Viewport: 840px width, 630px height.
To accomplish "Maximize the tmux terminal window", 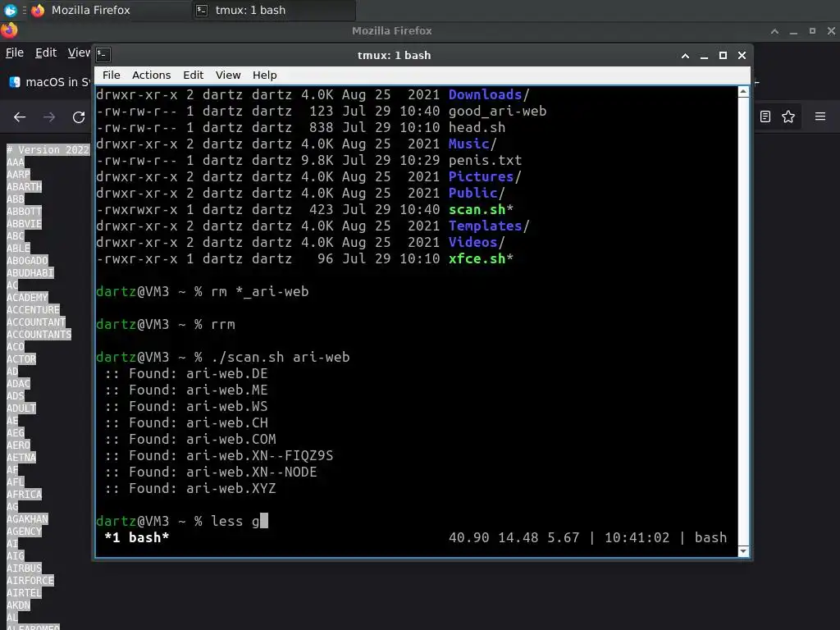I will pyautogui.click(x=723, y=55).
